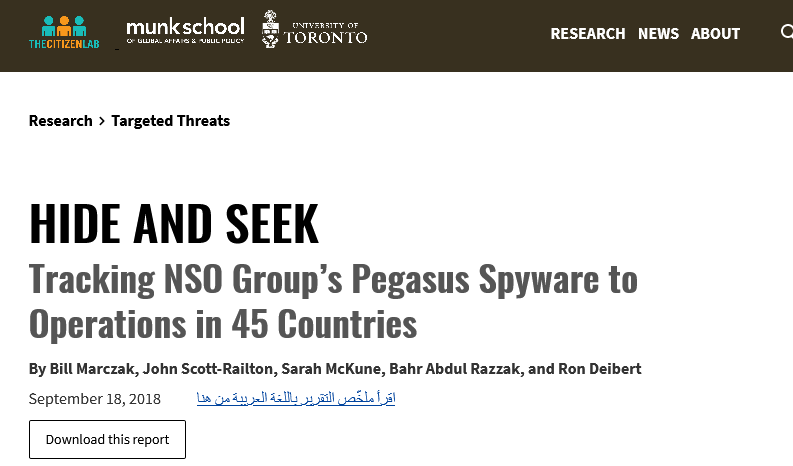Go to the News menu item
Image resolution: width=793 pixels, height=466 pixels.
click(x=658, y=34)
